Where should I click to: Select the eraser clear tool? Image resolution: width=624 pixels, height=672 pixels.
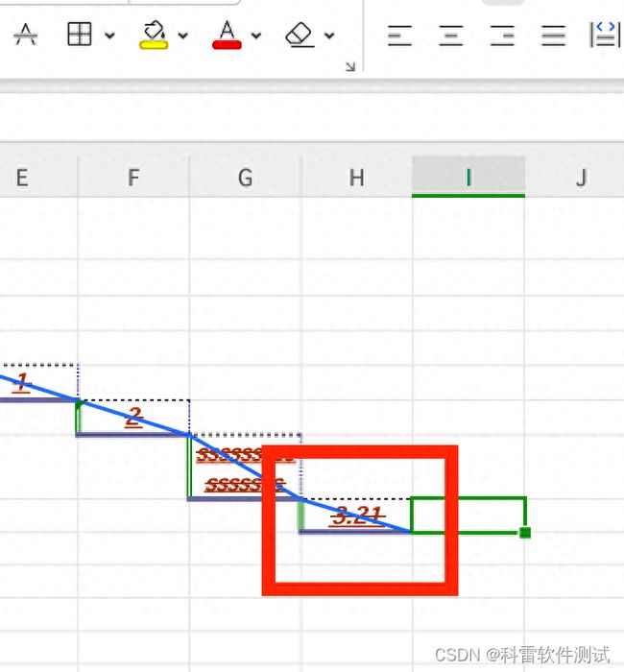coord(300,35)
